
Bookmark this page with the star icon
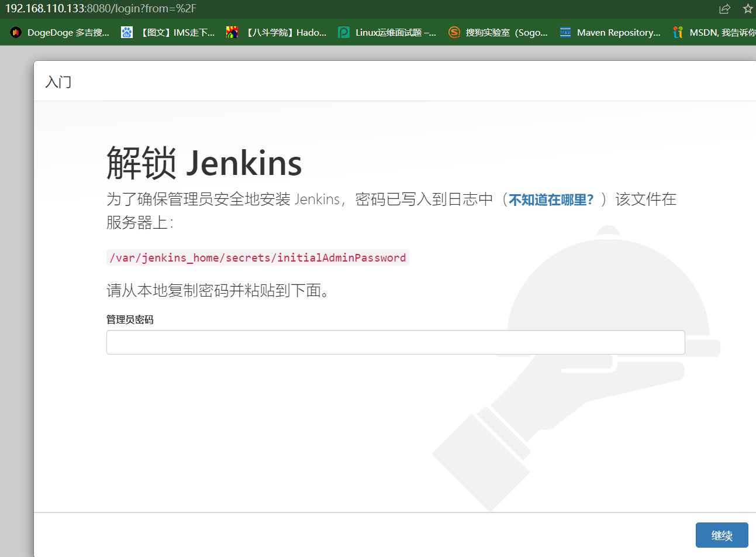[748, 9]
